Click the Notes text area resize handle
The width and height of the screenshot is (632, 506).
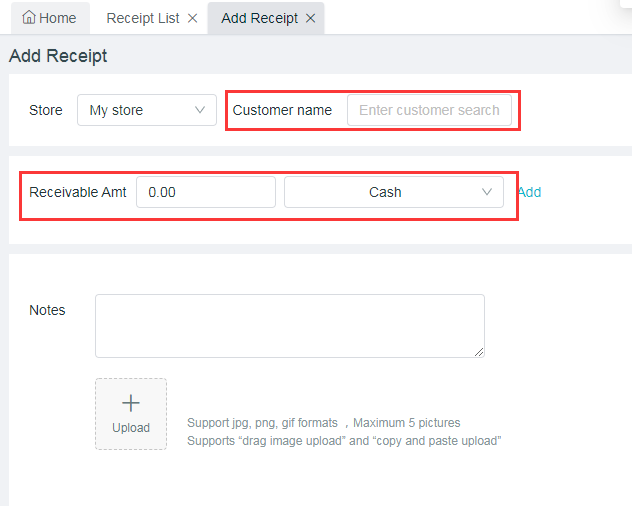tap(479, 351)
